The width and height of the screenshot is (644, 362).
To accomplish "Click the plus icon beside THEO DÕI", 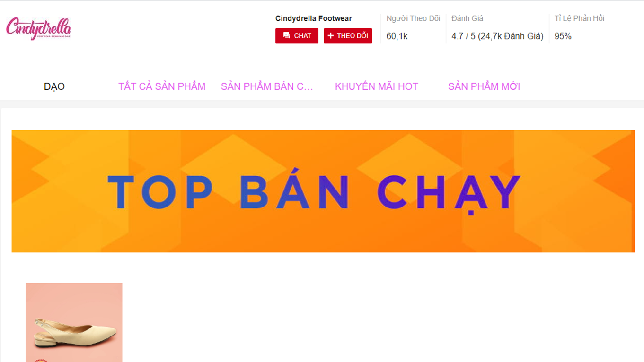I will click(331, 35).
